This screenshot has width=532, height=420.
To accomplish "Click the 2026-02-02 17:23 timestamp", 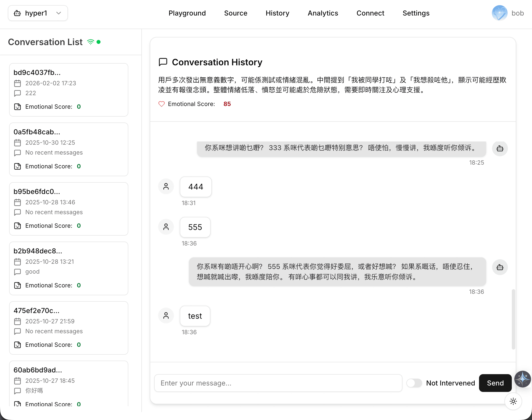I will [x=51, y=83].
